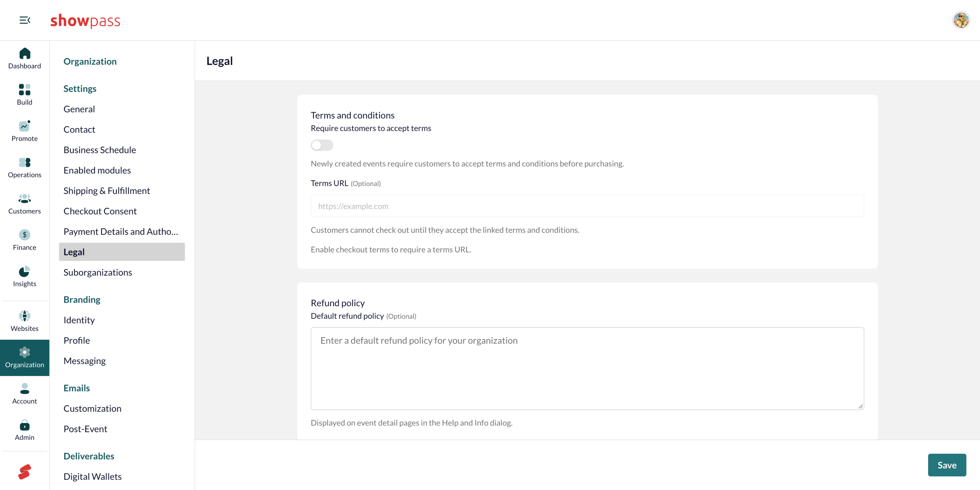Open Identity under Branding
Image resolution: width=980 pixels, height=490 pixels.
pos(79,320)
